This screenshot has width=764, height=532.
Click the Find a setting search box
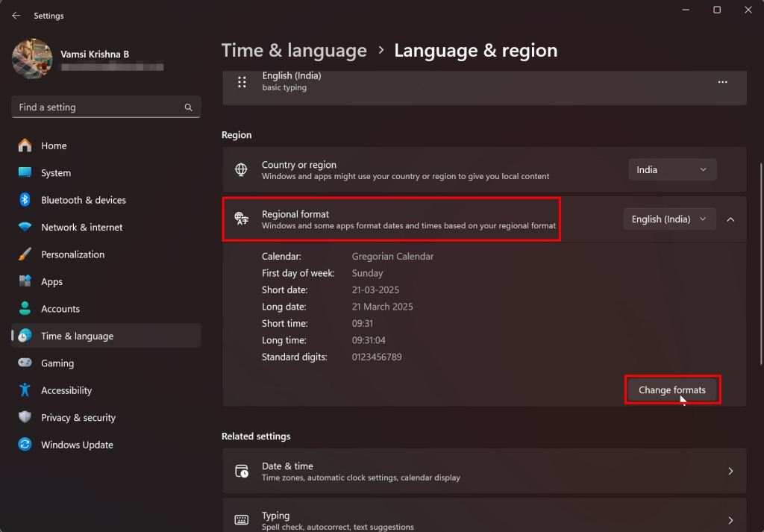(x=106, y=107)
